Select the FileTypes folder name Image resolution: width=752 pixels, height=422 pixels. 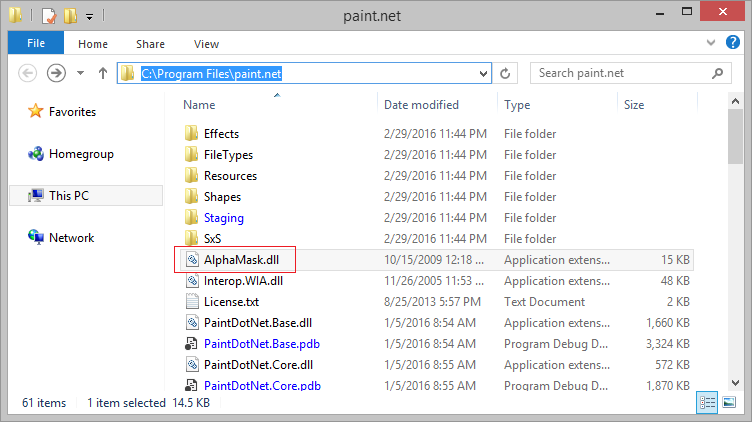(x=228, y=155)
